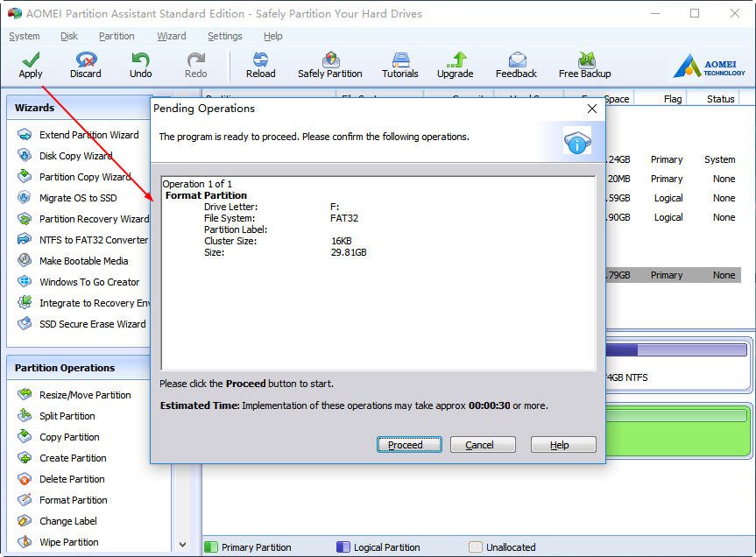756x557 pixels.
Task: Click the 16KB cluster size value
Action: pyautogui.click(x=342, y=241)
